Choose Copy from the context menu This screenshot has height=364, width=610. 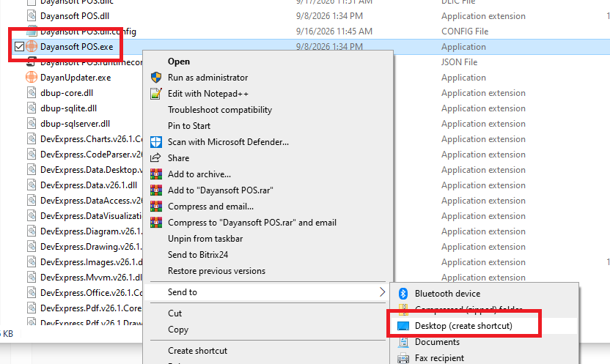(x=178, y=330)
